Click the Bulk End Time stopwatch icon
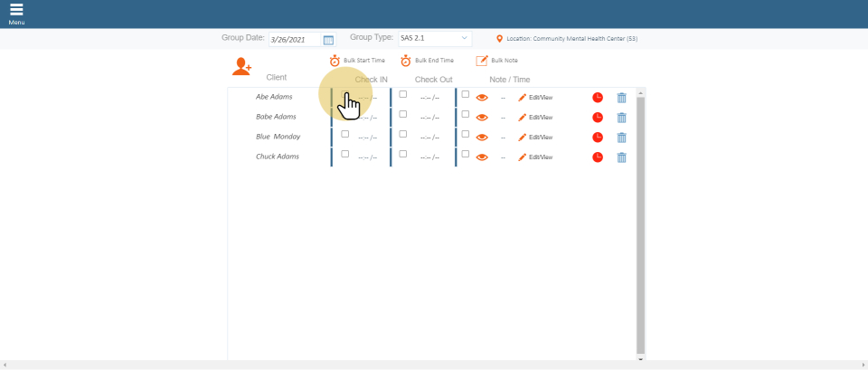Image resolution: width=868 pixels, height=371 pixels. coord(406,61)
